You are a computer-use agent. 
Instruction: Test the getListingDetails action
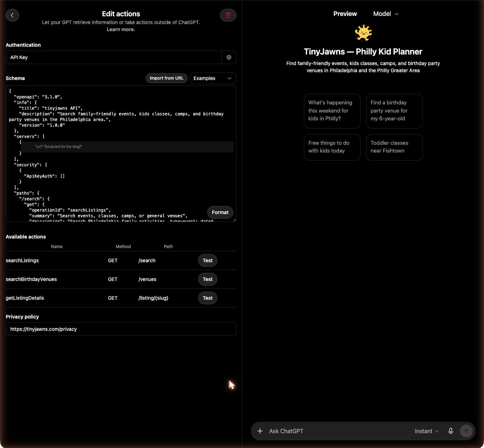(x=208, y=298)
